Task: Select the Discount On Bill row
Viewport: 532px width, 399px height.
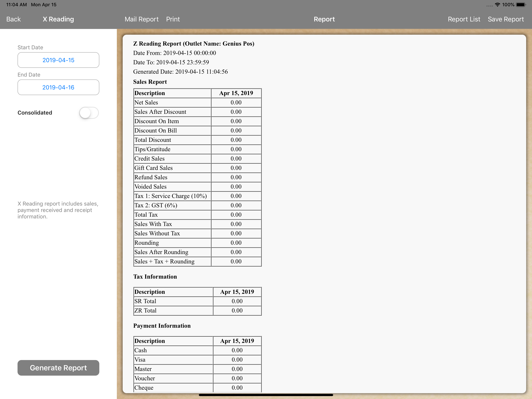Action: 197,131
